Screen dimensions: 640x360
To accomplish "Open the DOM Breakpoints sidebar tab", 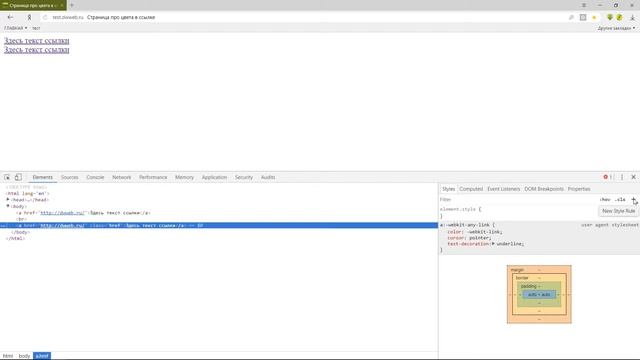I will pyautogui.click(x=544, y=189).
